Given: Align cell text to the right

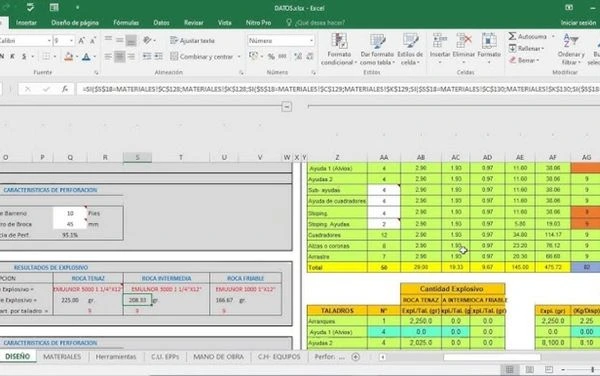Looking at the screenshot, I should pos(131,57).
